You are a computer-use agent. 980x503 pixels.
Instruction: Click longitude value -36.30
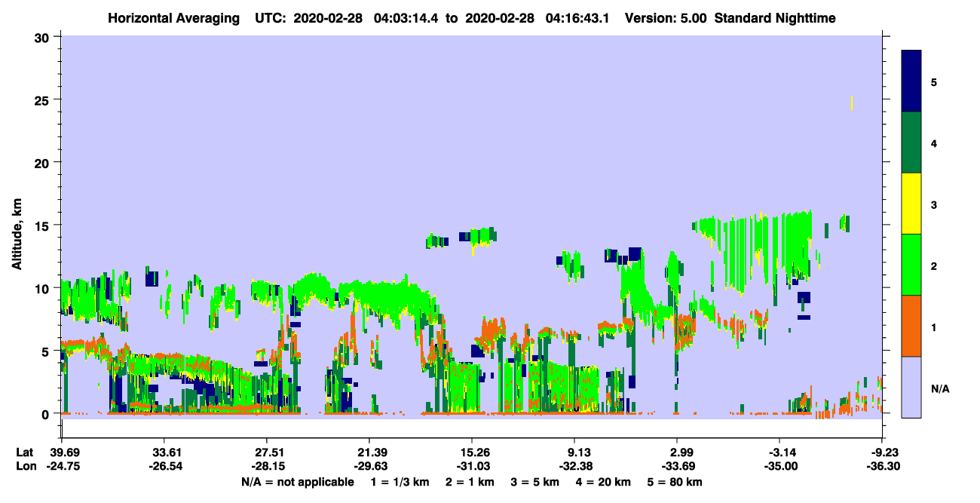click(883, 466)
